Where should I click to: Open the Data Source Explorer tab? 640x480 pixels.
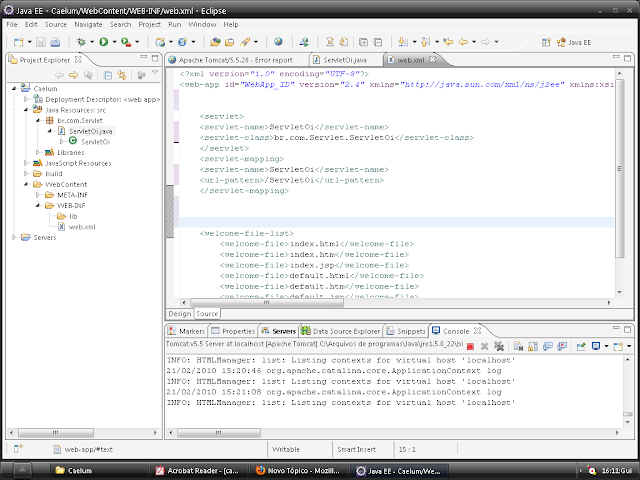tap(345, 330)
